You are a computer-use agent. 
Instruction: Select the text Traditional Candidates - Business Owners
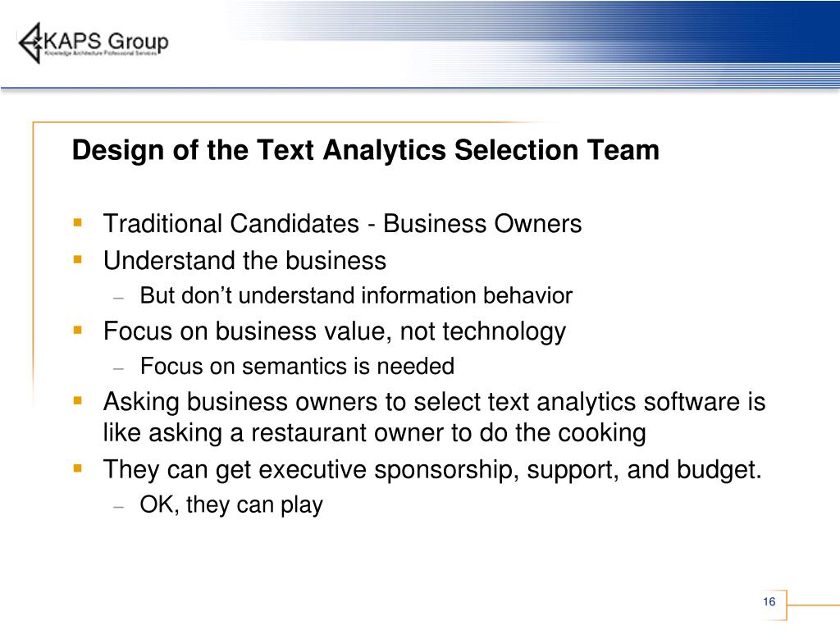click(342, 224)
